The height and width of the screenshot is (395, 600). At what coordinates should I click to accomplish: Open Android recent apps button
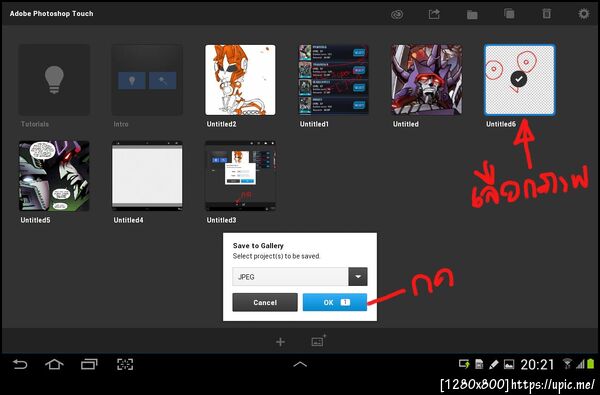(x=89, y=364)
